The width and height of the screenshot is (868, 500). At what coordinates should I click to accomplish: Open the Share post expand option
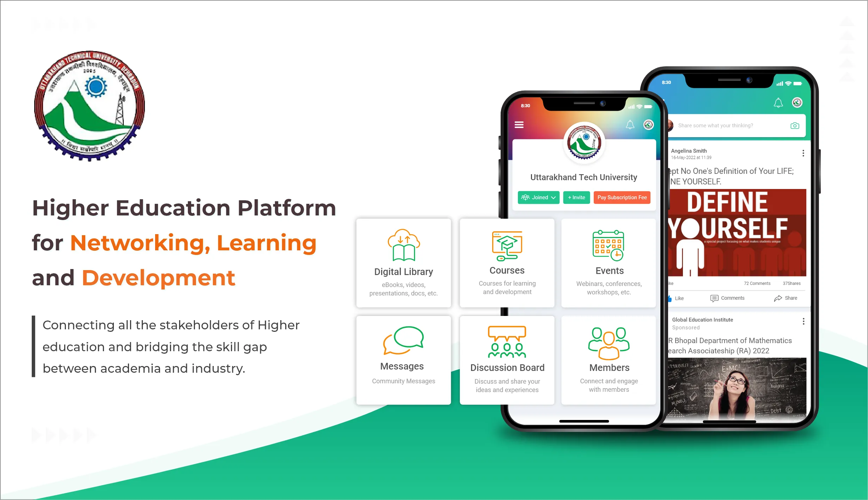pyautogui.click(x=785, y=298)
